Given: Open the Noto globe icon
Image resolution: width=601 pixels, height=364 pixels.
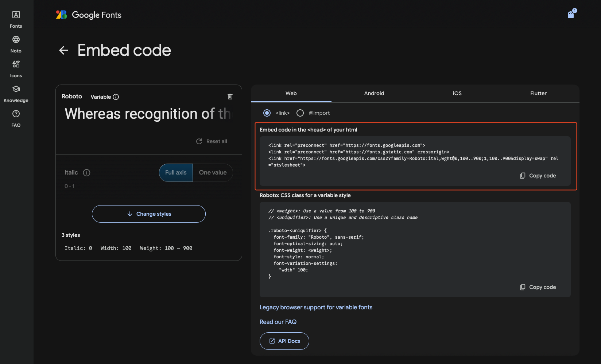Looking at the screenshot, I should click(x=16, y=40).
